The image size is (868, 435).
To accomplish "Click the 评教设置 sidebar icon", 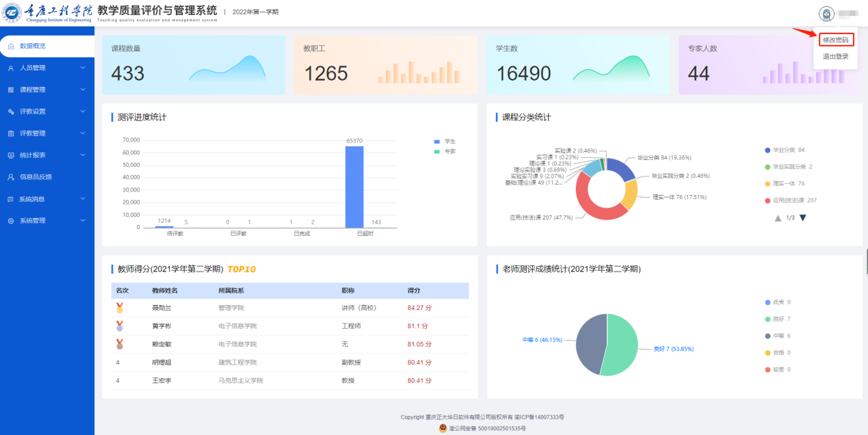I will click(x=11, y=111).
